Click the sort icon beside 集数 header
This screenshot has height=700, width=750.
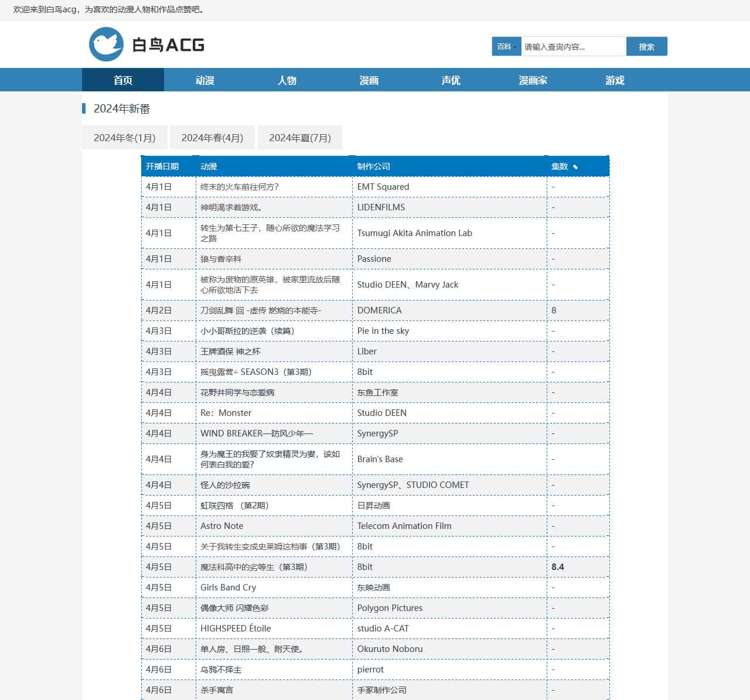click(x=575, y=167)
